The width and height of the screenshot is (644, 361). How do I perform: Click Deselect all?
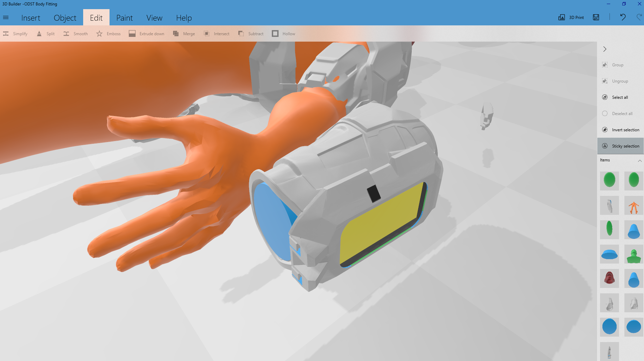point(620,114)
